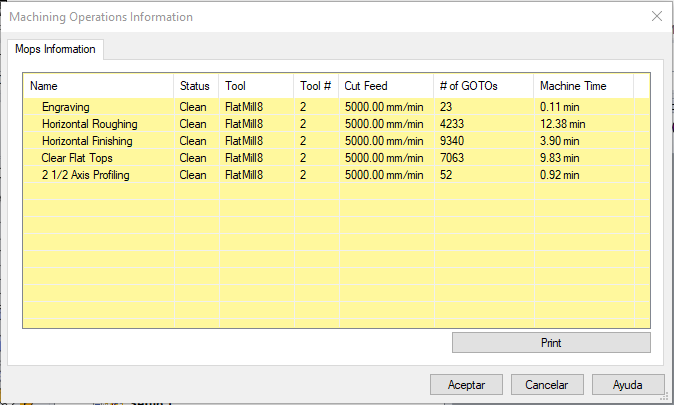Select the Engraving operation row
Viewport: 674px width, 405px height.
tap(66, 107)
